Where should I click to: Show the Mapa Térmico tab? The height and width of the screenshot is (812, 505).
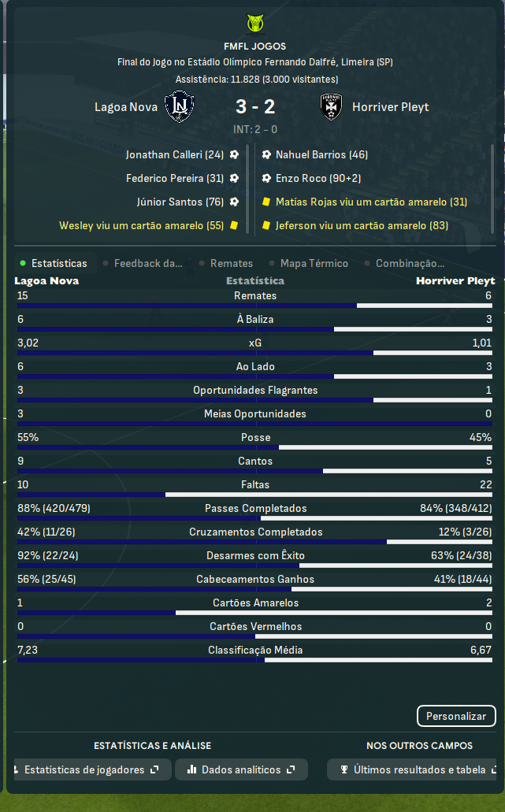tap(314, 263)
